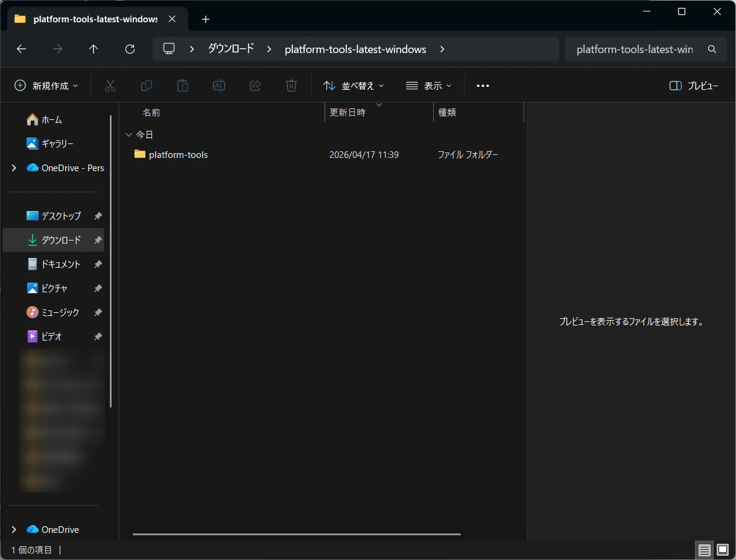Click the PC monitor icon in address bar
The width and height of the screenshot is (736, 560).
pyautogui.click(x=169, y=49)
